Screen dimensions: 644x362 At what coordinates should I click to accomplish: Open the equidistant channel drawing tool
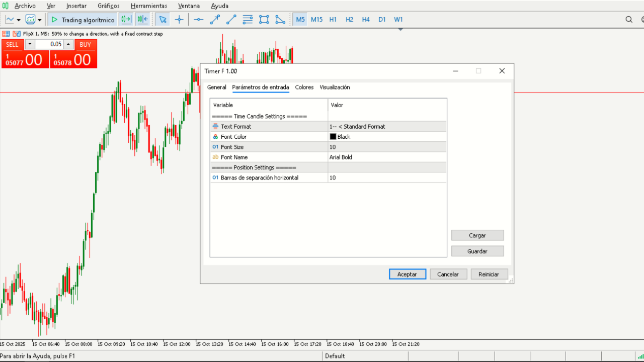(x=247, y=19)
